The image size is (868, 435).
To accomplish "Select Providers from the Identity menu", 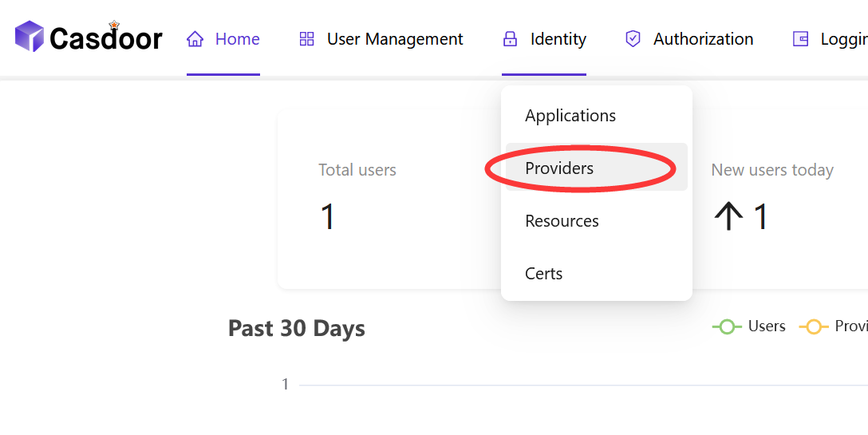I will point(559,168).
